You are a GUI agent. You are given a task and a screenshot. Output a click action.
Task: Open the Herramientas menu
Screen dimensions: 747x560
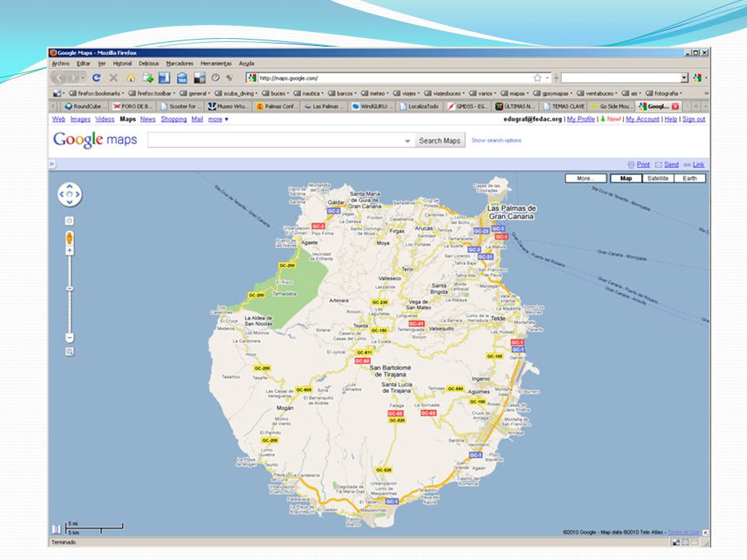tap(216, 63)
